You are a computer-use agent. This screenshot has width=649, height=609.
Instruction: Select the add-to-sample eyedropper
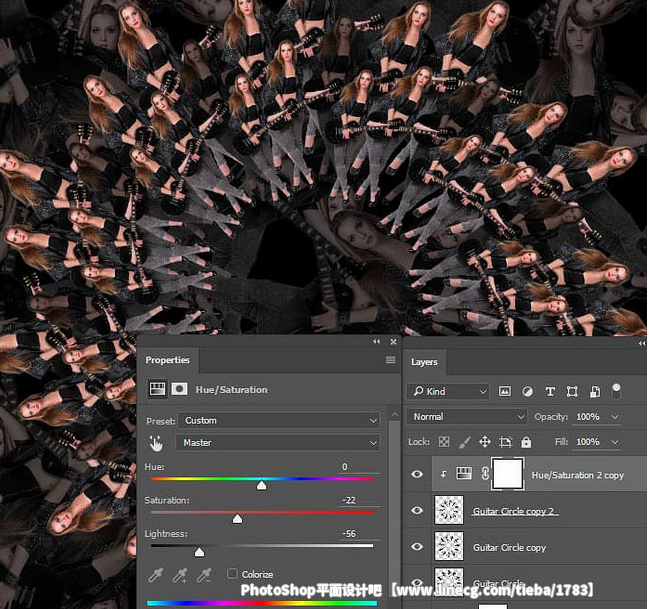tap(180, 575)
